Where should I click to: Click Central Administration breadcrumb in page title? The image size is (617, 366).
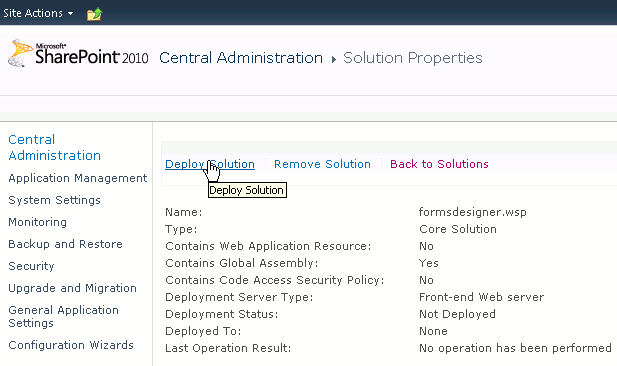(x=241, y=58)
